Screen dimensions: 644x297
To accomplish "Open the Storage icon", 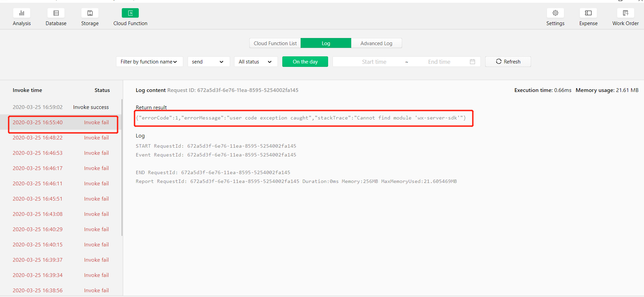I will pos(90,13).
